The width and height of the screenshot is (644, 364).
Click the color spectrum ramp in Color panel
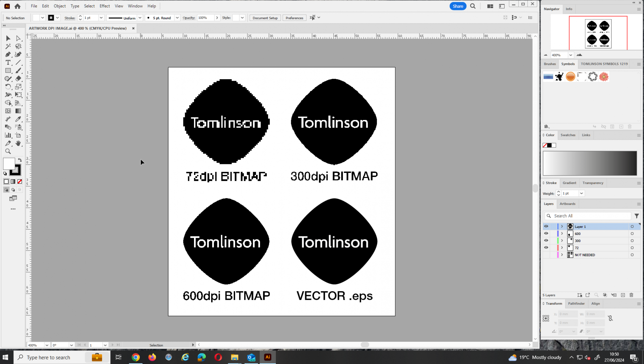[590, 163]
